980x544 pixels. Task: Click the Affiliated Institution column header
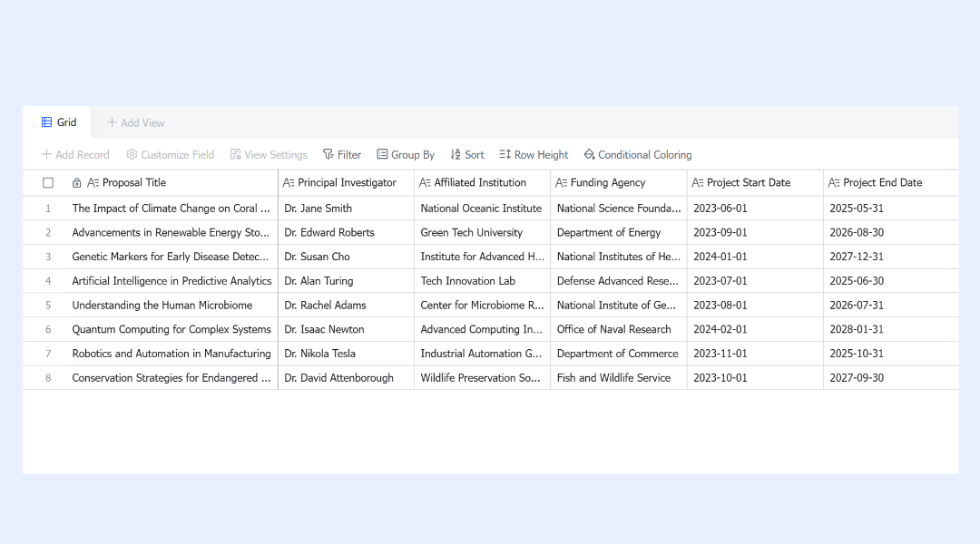(x=483, y=183)
